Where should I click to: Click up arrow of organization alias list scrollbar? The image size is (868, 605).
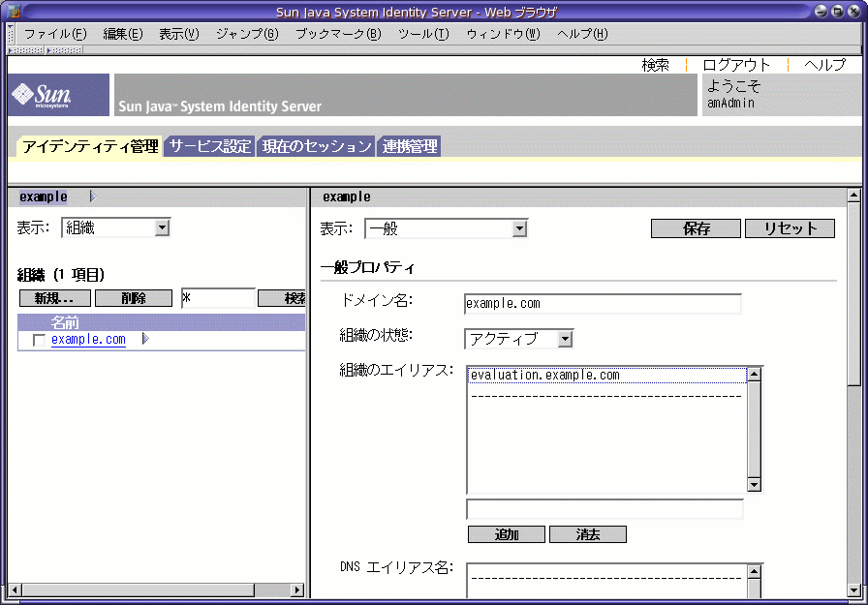coord(754,374)
